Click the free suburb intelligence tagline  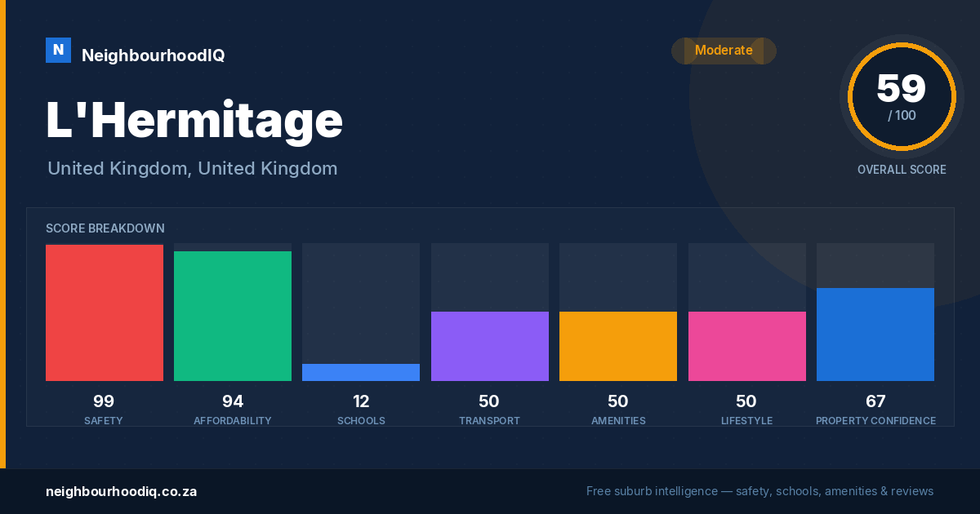click(759, 491)
